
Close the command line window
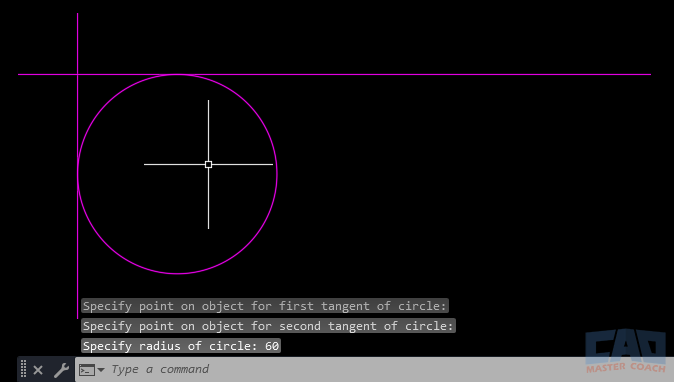tap(38, 370)
